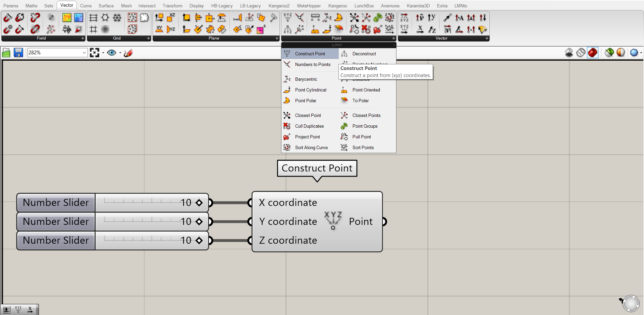The width and height of the screenshot is (644, 315).
Task: Toggle preview off with hidden-preview icon
Action: [x=569, y=53]
